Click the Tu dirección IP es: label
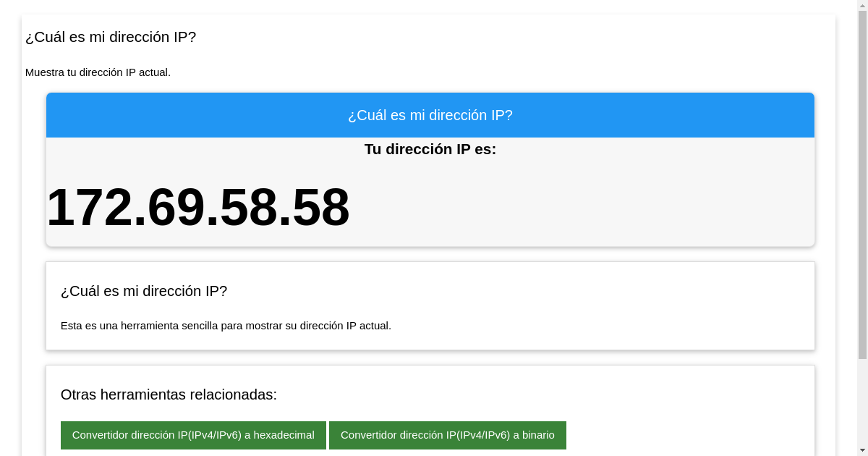Screen dimensions: 868x456 [x=430, y=150]
